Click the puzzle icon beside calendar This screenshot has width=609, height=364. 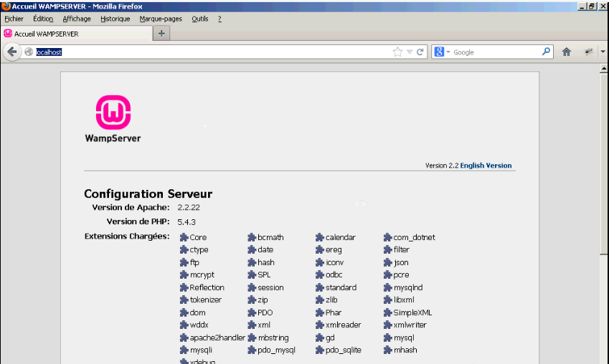(x=320, y=237)
